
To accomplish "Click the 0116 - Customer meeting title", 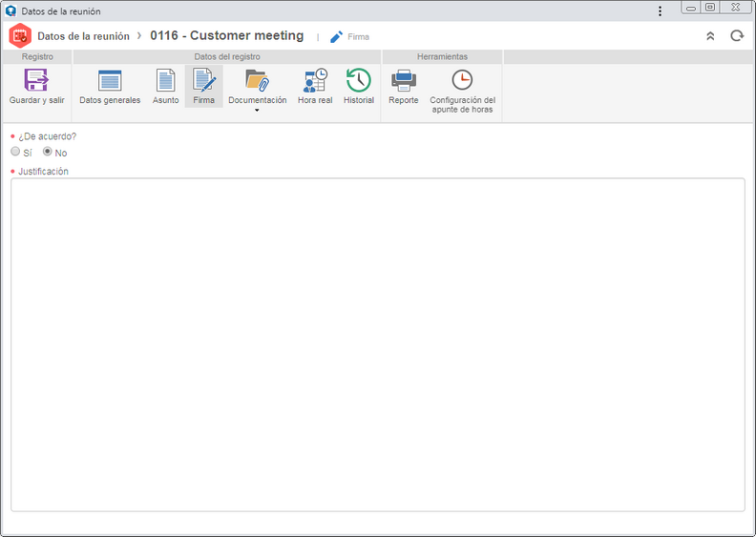I will coord(226,35).
